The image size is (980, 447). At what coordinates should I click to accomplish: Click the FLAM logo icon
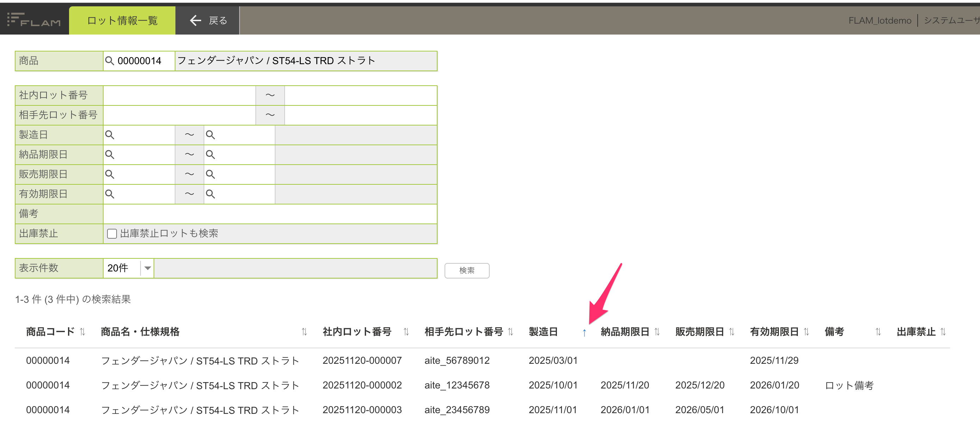tap(34, 20)
